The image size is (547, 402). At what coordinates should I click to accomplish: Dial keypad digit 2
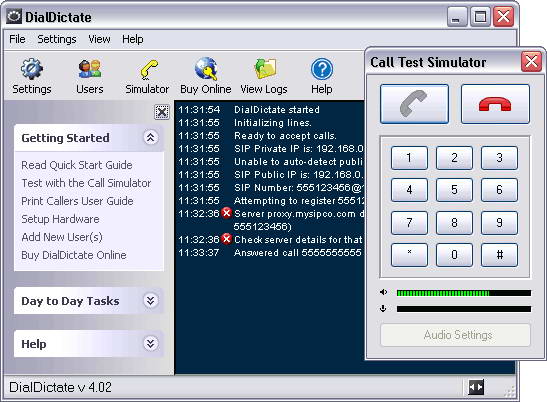pyautogui.click(x=454, y=158)
